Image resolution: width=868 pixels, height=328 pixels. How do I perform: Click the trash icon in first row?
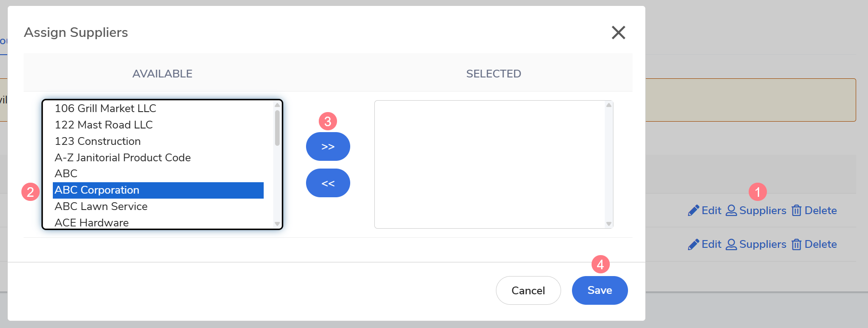(x=796, y=210)
